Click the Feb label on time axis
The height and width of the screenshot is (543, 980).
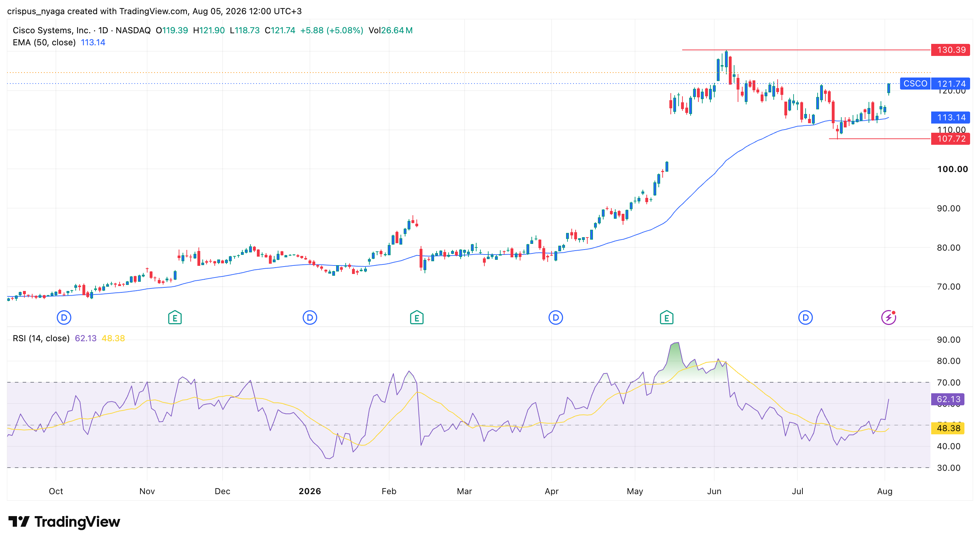tap(389, 491)
